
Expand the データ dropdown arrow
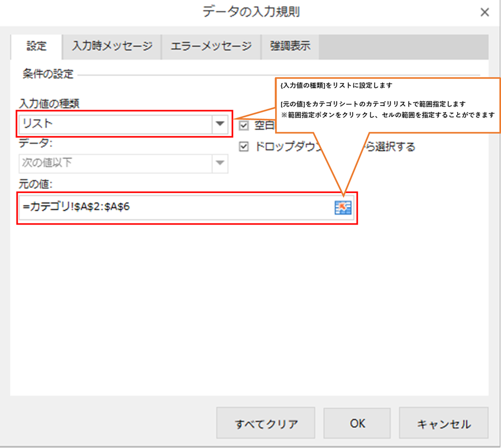point(220,163)
